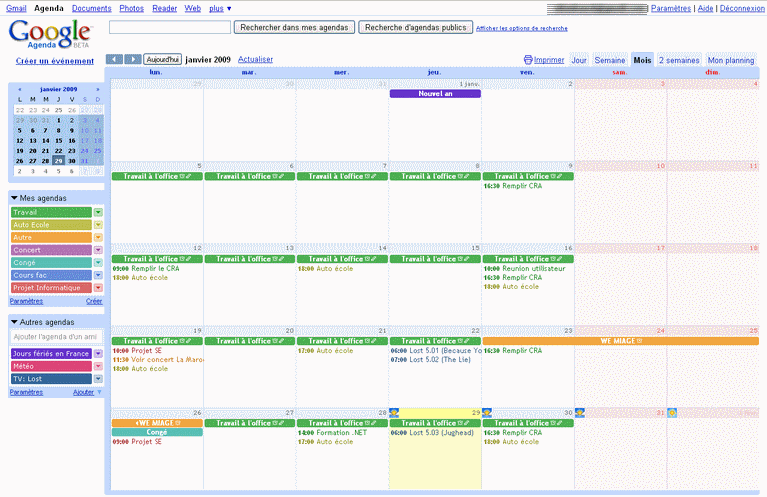767x497 pixels.
Task: Collapse the Autres agendas section
Action: pos(14,322)
